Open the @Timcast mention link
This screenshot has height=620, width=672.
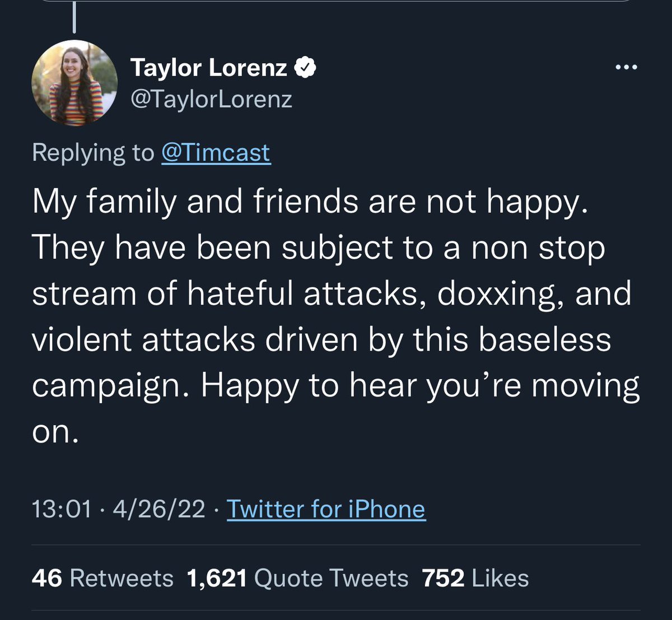[x=216, y=152]
